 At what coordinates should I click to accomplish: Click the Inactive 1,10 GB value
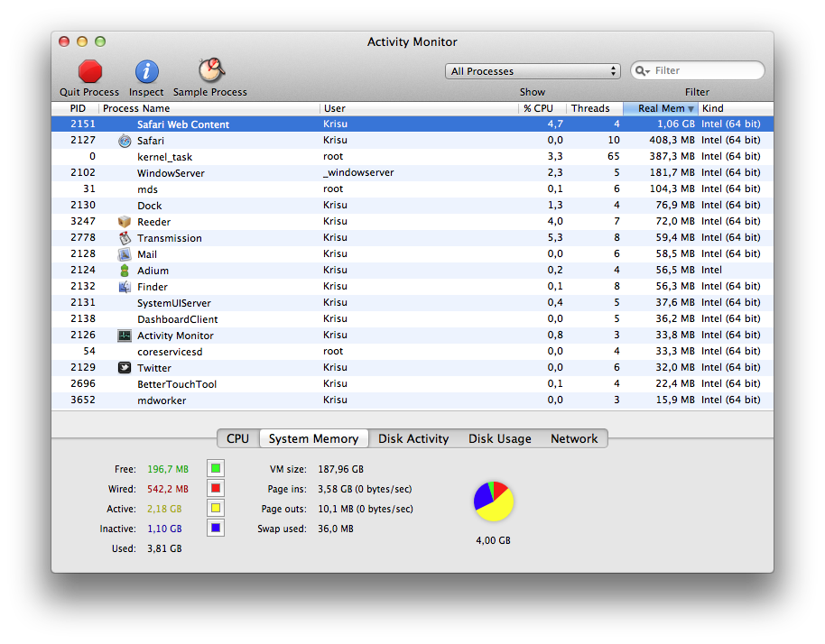click(164, 529)
